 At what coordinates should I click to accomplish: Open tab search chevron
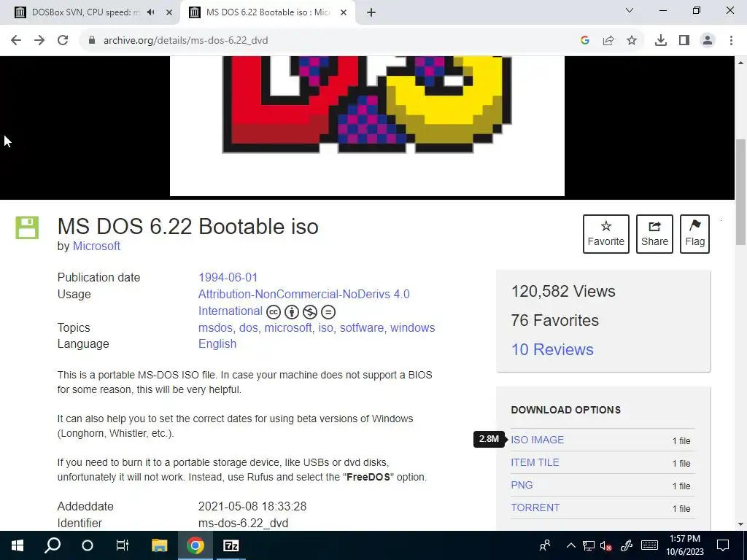tap(630, 10)
